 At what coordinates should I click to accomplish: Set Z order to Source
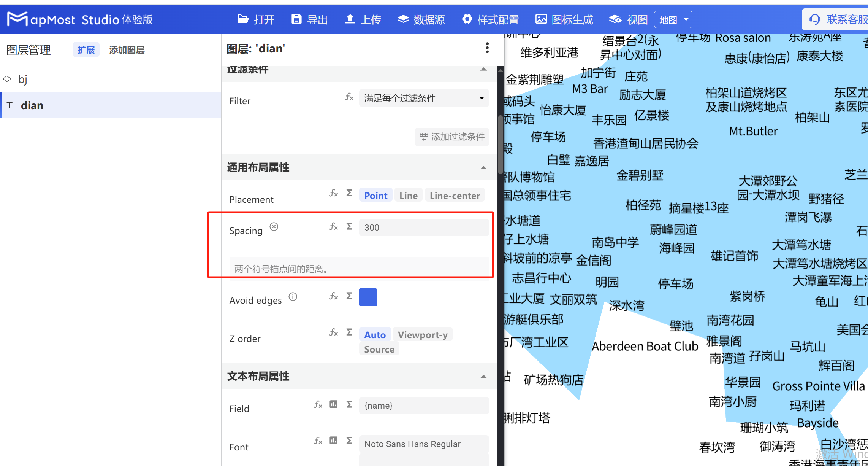click(379, 349)
